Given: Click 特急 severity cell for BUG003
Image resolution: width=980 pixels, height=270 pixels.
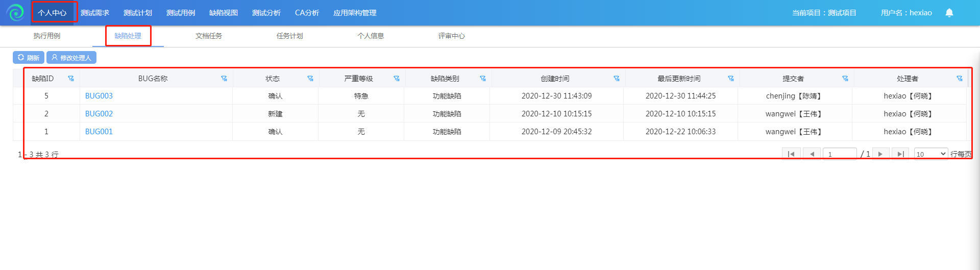Looking at the screenshot, I should [x=361, y=96].
